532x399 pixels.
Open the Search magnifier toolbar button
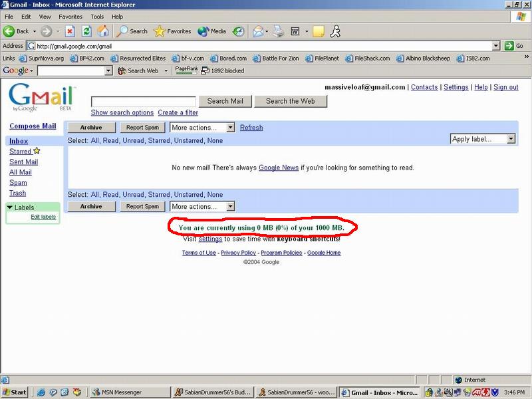(132, 31)
